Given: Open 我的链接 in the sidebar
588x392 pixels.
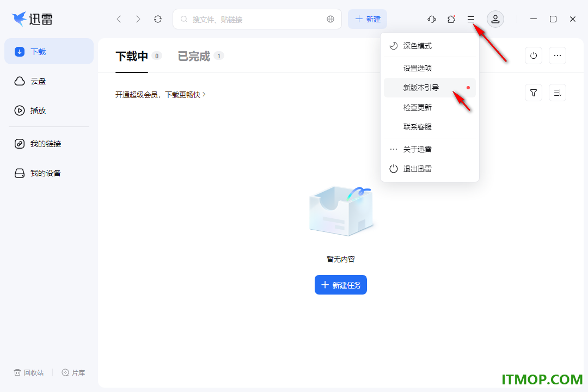Looking at the screenshot, I should tap(49, 144).
